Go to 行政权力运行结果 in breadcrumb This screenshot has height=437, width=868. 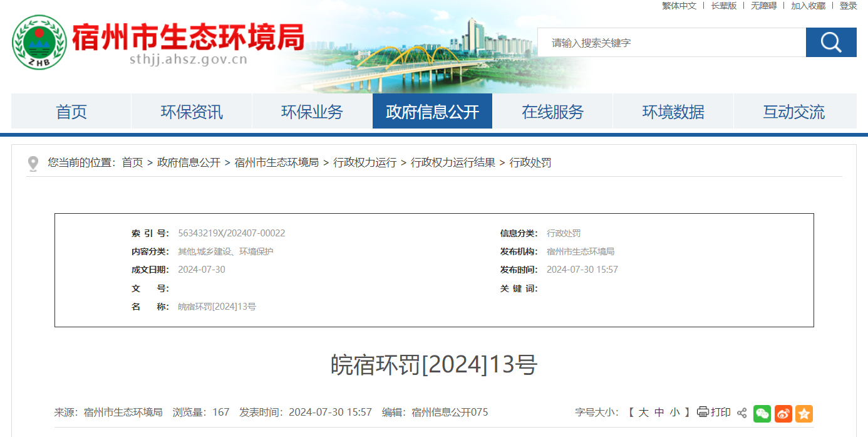[x=453, y=162]
